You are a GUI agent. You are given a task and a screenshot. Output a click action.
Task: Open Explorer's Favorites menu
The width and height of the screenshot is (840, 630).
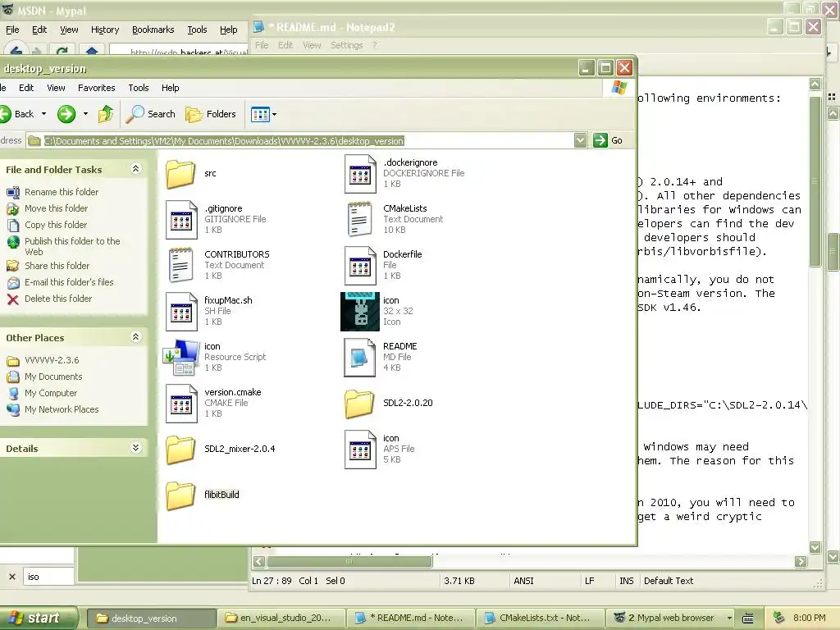[97, 88]
